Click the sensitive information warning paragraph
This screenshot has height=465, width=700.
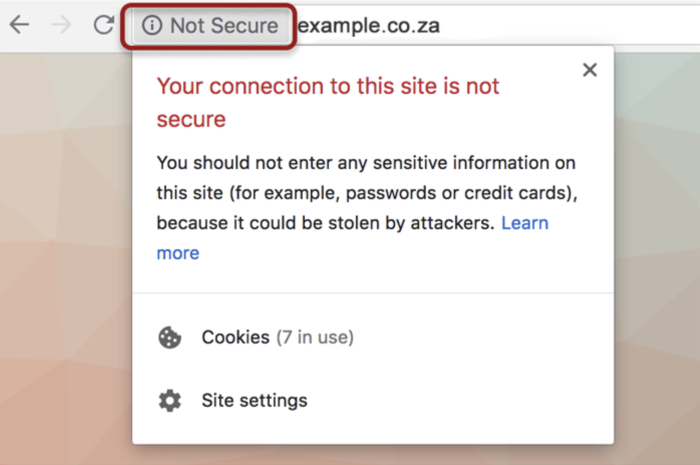point(367,208)
